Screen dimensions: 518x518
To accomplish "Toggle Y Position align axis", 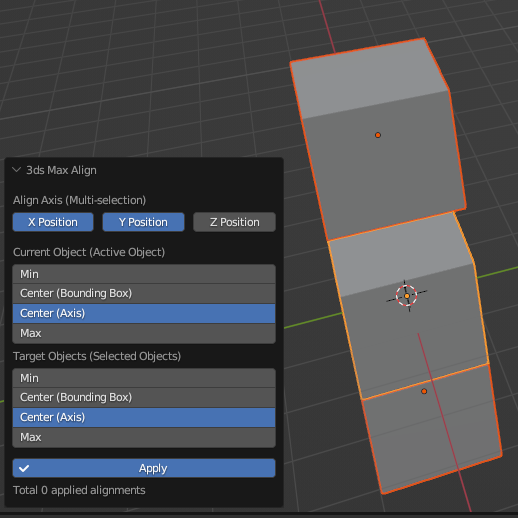I will (x=143, y=222).
